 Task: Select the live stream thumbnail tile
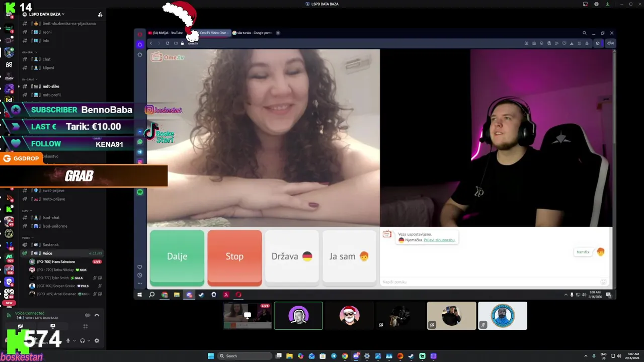pos(248,316)
